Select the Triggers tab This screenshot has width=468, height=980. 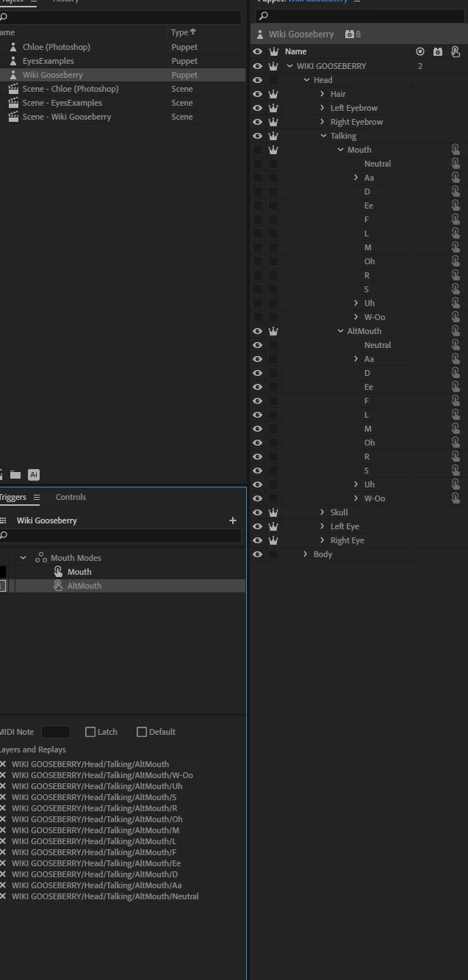click(x=12, y=497)
